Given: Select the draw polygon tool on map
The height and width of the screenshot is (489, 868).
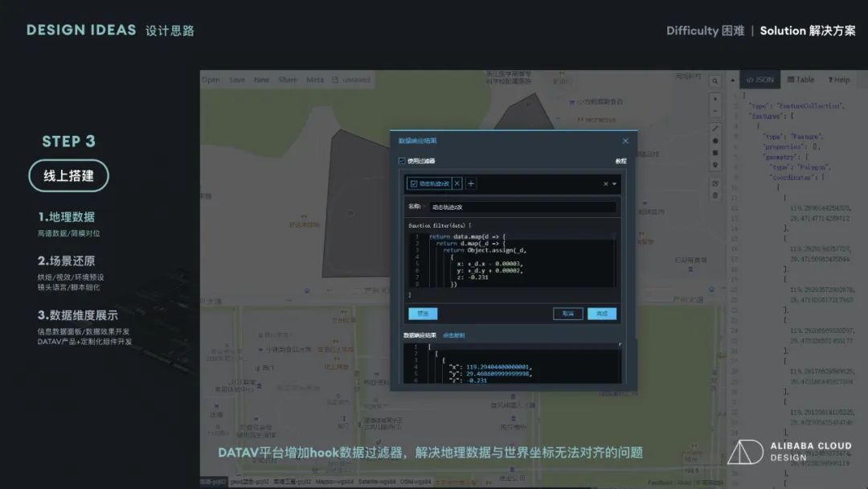Looking at the screenshot, I should point(715,141).
